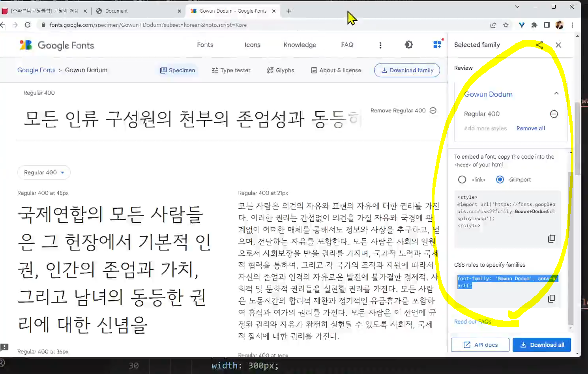Click the address bar URL
The width and height of the screenshot is (588, 374).
coord(148,25)
